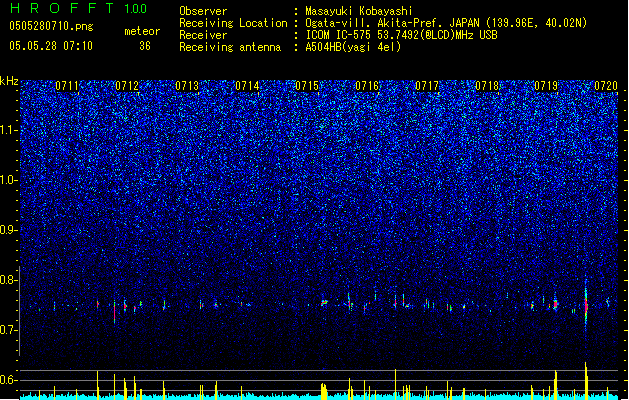Screen dimensions: 629x400
Task: Click the Receiver label
Action: click(x=203, y=35)
